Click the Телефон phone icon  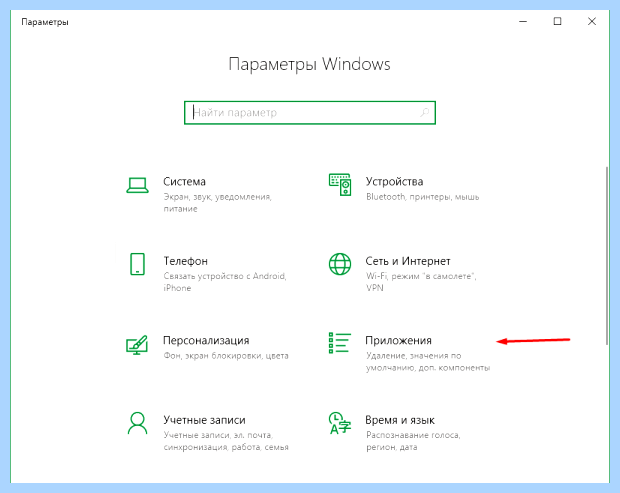pyautogui.click(x=137, y=264)
